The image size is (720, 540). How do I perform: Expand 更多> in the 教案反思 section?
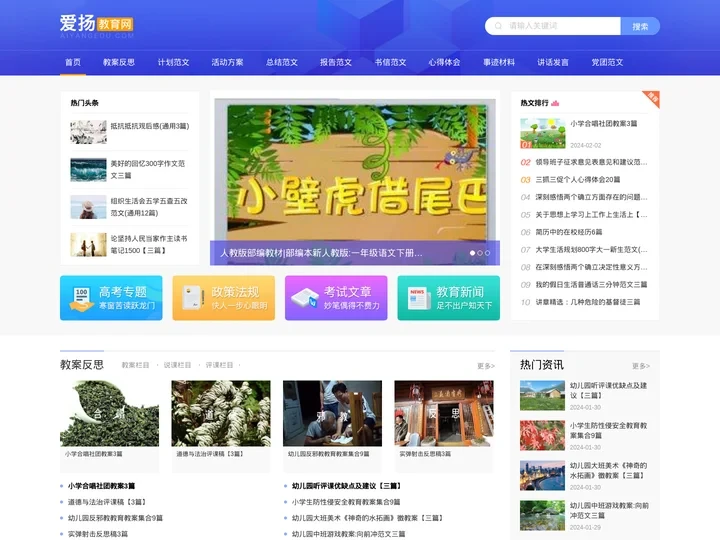[485, 366]
